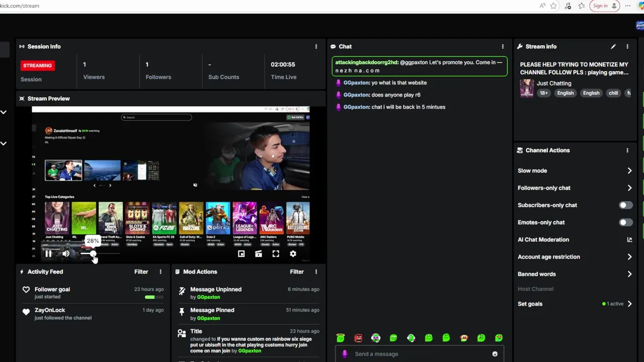Click GGpaxton link under Message Unpinned
The height and width of the screenshot is (362, 644).
pyautogui.click(x=208, y=297)
